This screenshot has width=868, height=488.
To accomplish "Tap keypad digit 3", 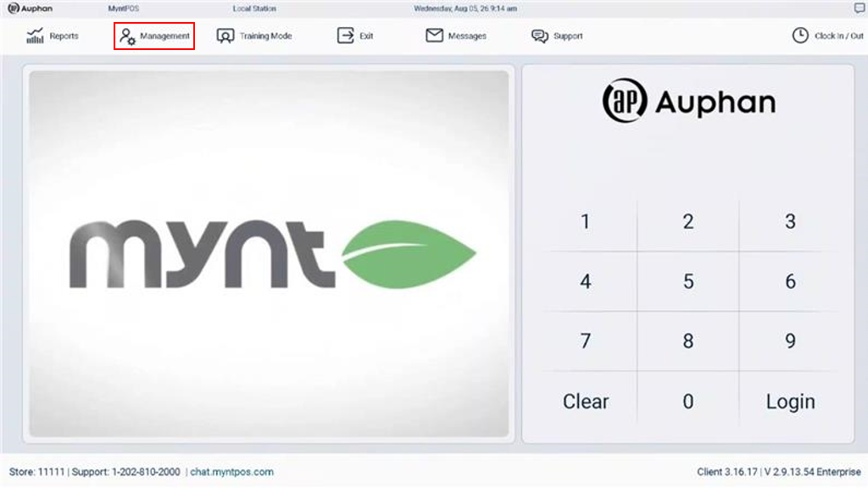I will pos(791,222).
